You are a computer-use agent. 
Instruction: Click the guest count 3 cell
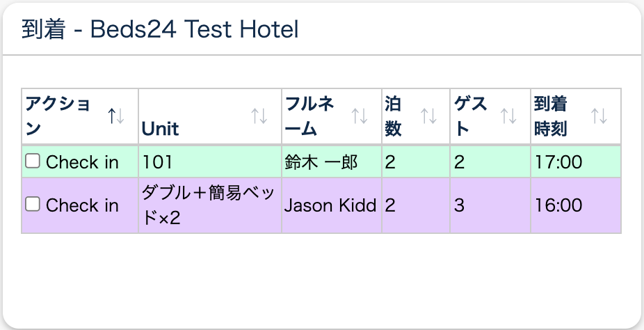pyautogui.click(x=460, y=205)
